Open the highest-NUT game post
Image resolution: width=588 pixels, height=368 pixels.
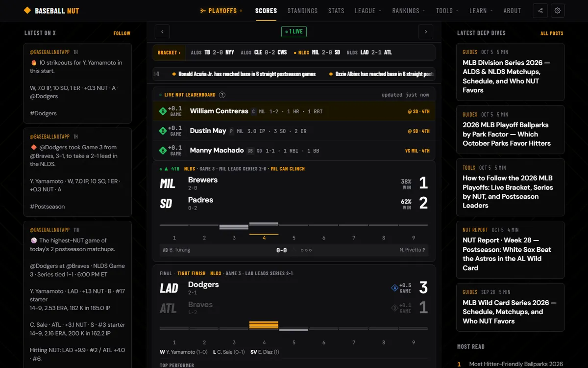(77, 294)
